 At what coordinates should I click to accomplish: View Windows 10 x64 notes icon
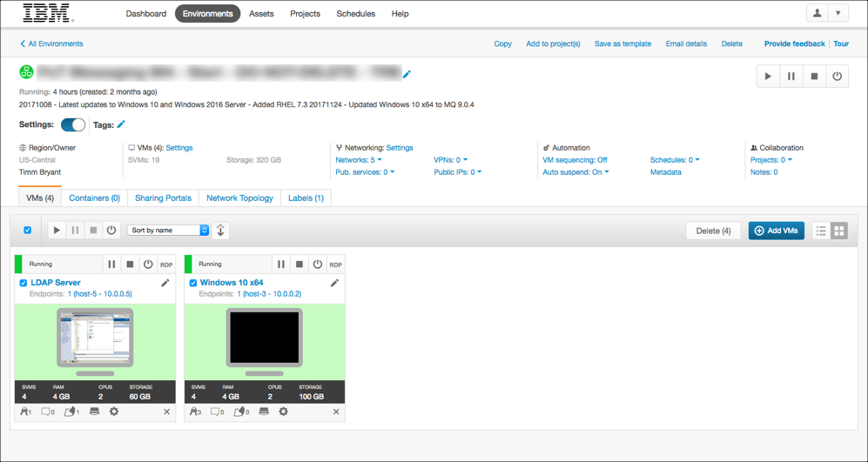[x=218, y=412]
